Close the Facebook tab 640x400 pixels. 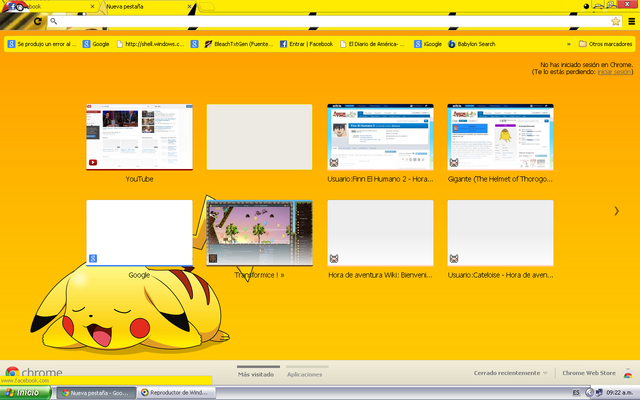[93, 7]
